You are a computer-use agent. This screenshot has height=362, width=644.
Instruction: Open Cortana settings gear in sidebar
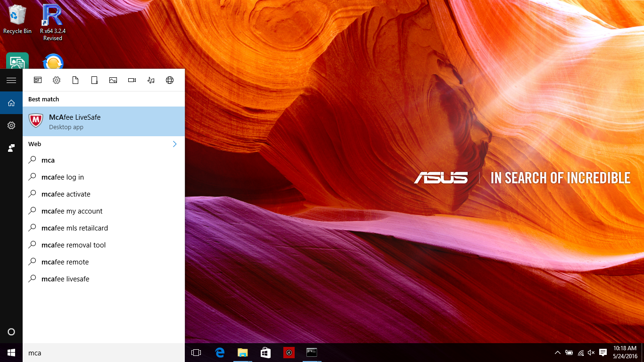11,125
